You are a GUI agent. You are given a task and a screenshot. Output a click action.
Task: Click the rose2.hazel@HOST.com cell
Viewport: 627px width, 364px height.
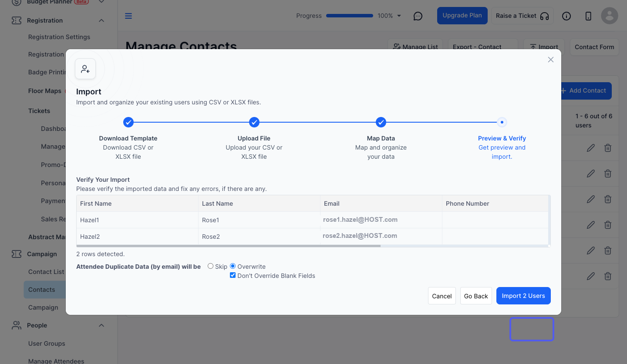point(381,237)
